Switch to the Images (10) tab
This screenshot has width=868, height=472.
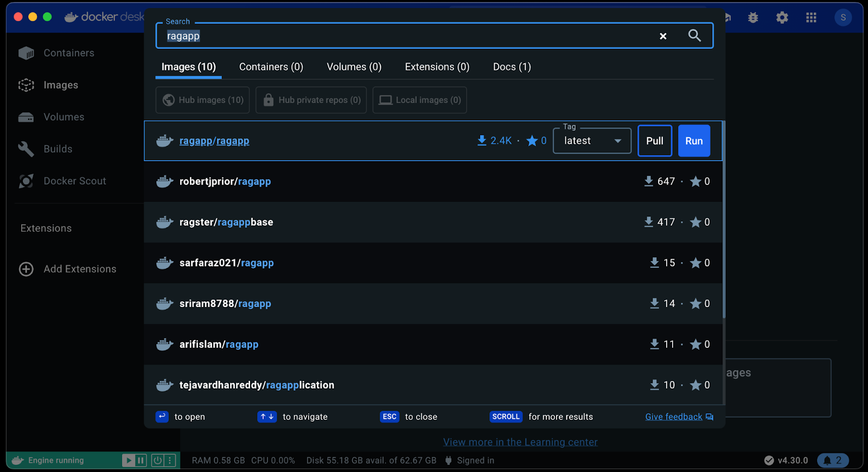(189, 67)
